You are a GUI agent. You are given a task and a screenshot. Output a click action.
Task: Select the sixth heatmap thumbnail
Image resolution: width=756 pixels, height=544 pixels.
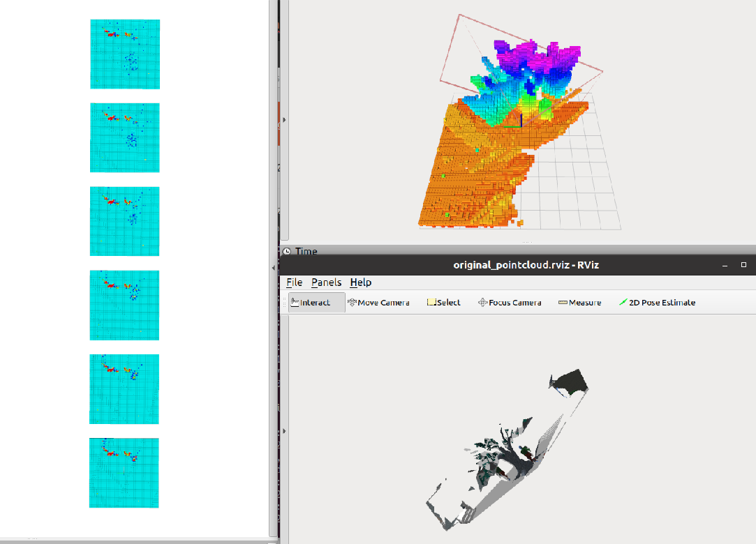[x=124, y=473]
